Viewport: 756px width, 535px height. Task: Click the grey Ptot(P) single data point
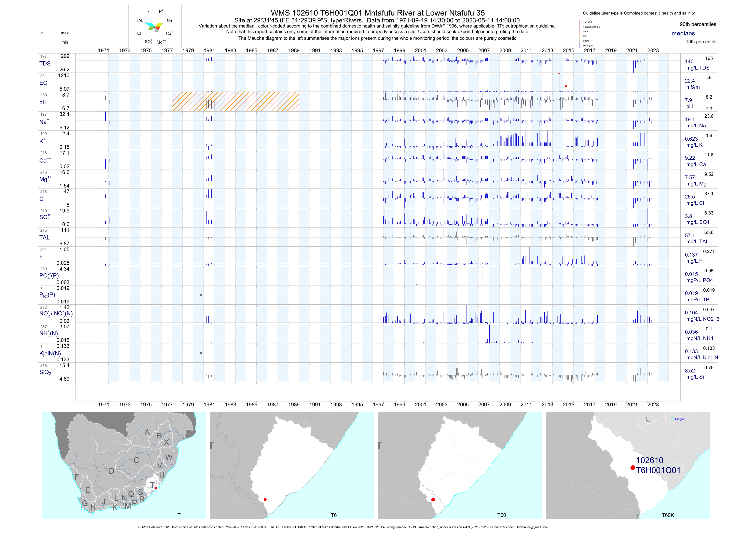coord(201,295)
